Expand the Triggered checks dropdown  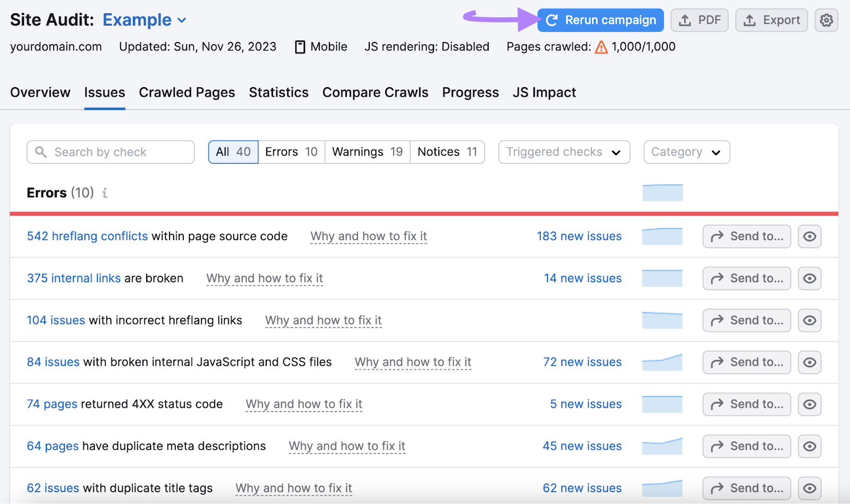pos(564,152)
